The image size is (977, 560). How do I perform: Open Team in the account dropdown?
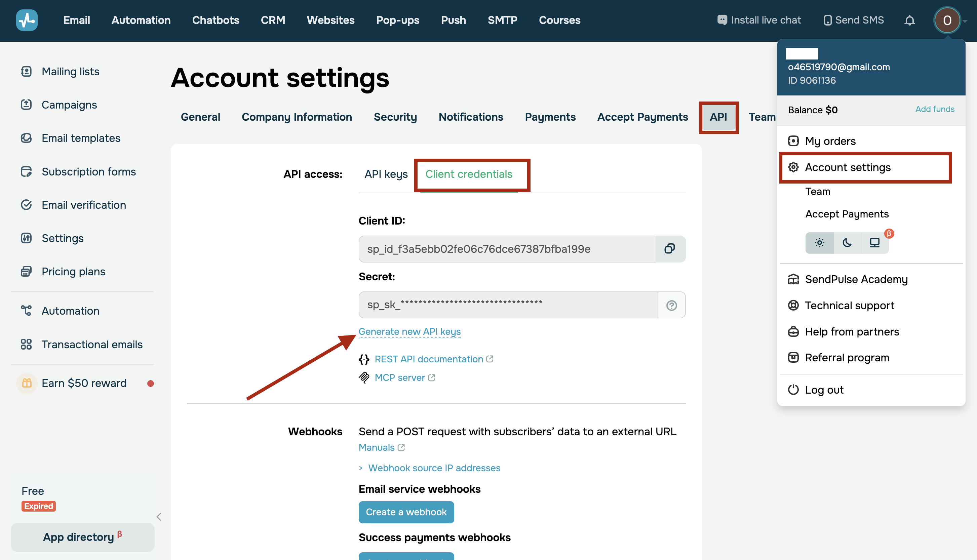817,192
